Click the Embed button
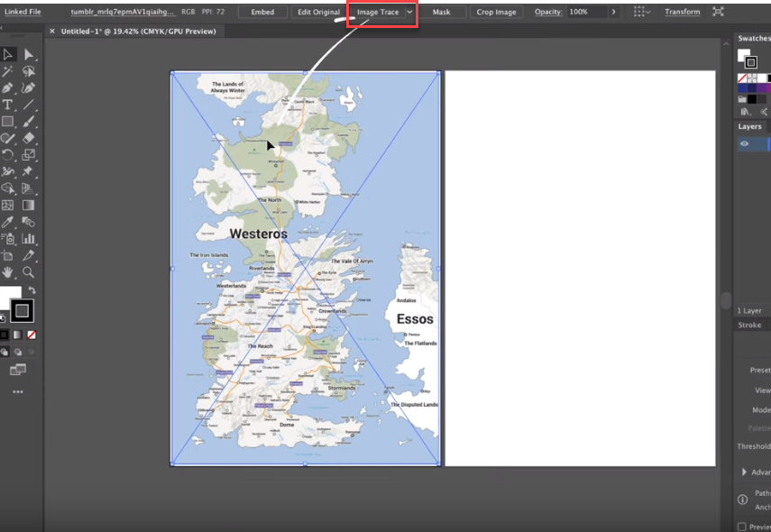 click(262, 12)
